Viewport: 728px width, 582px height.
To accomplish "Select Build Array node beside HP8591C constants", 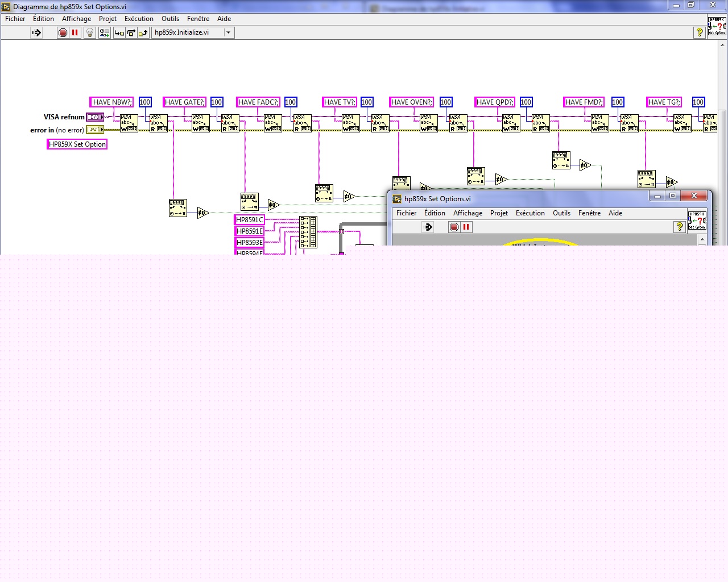I will coord(308,232).
